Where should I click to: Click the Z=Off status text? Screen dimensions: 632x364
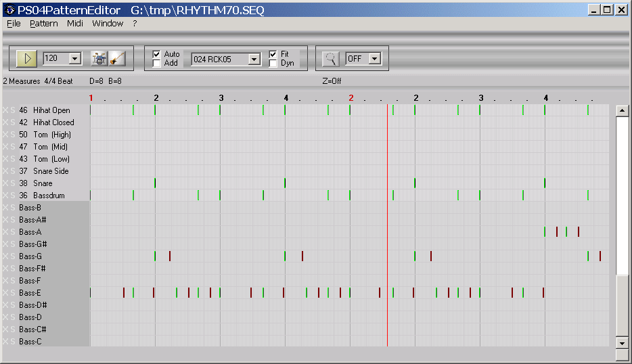click(x=332, y=81)
